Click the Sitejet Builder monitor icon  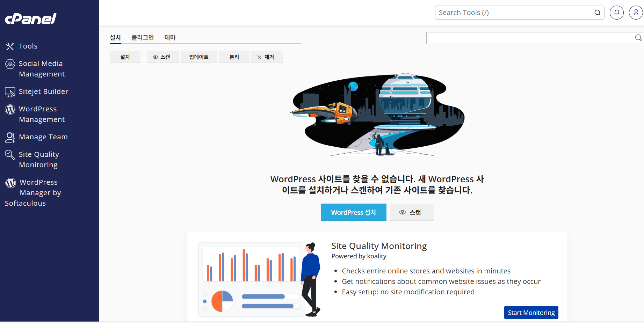pyautogui.click(x=10, y=92)
